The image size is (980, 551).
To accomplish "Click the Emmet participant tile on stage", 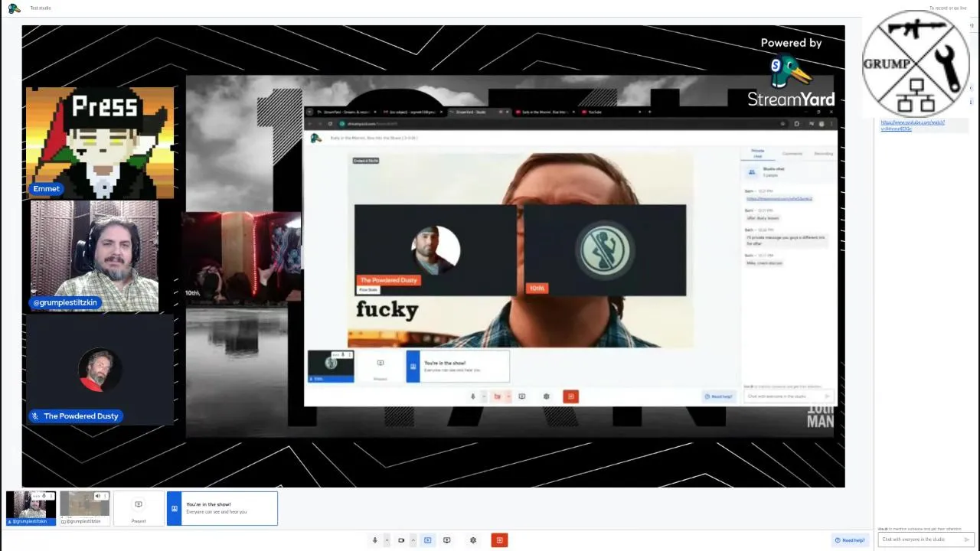I will coord(100,142).
